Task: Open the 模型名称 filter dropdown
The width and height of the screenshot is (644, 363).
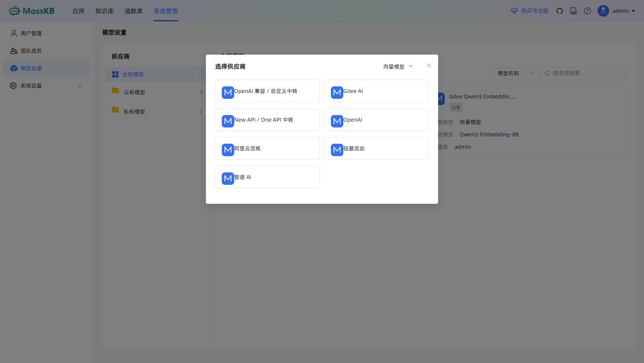Action: coord(516,73)
